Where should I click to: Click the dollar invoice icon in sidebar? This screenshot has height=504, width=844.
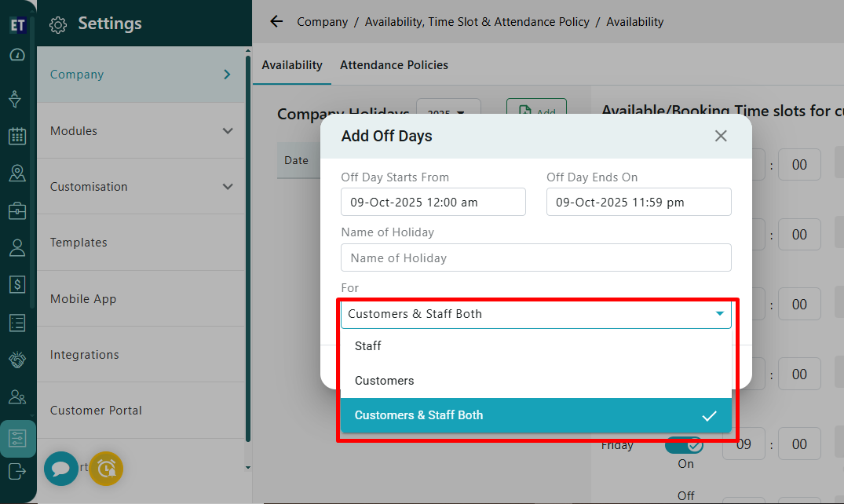coord(17,285)
